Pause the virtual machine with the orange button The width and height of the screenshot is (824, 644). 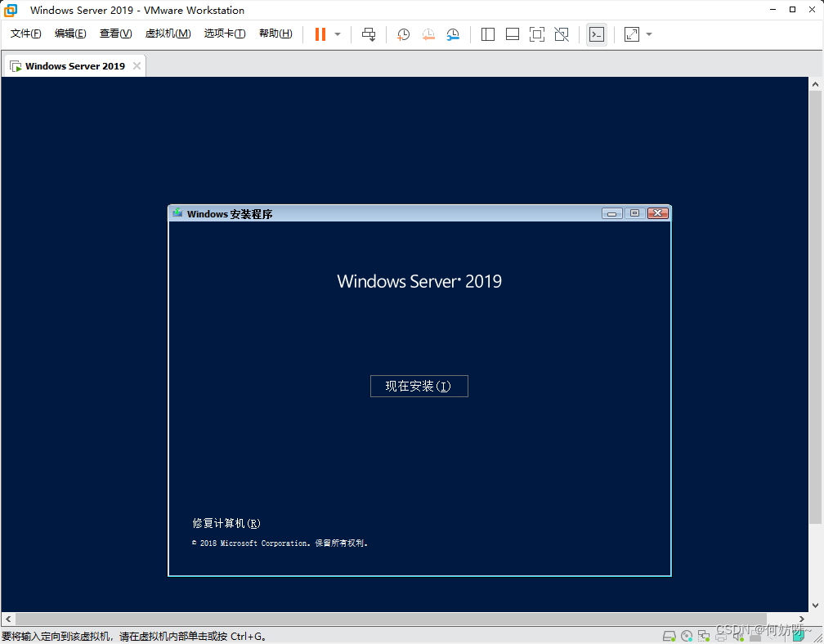320,34
